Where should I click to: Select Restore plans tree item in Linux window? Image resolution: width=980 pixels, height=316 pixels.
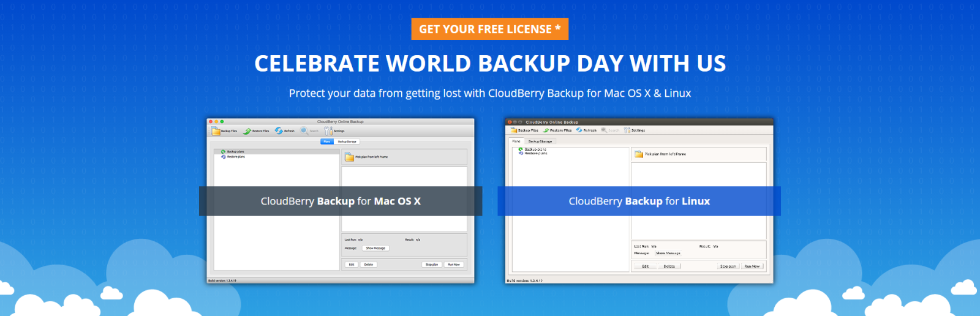(535, 154)
